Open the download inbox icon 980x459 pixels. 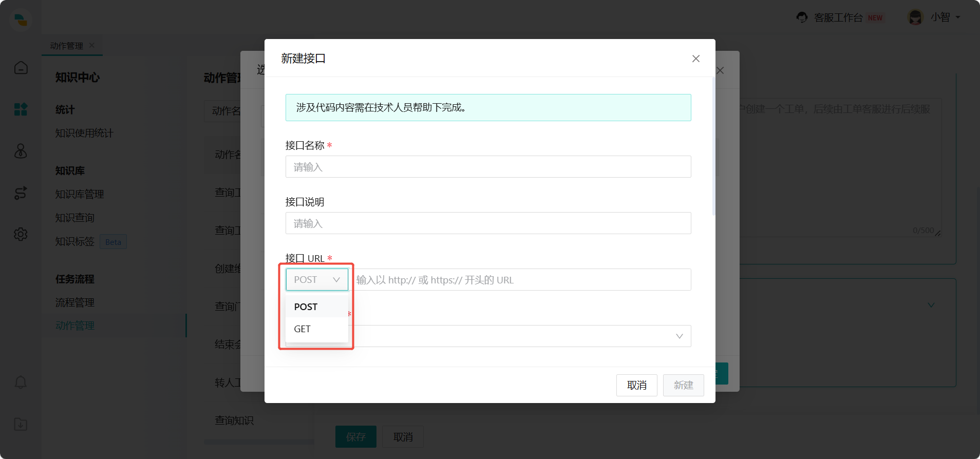pyautogui.click(x=21, y=424)
